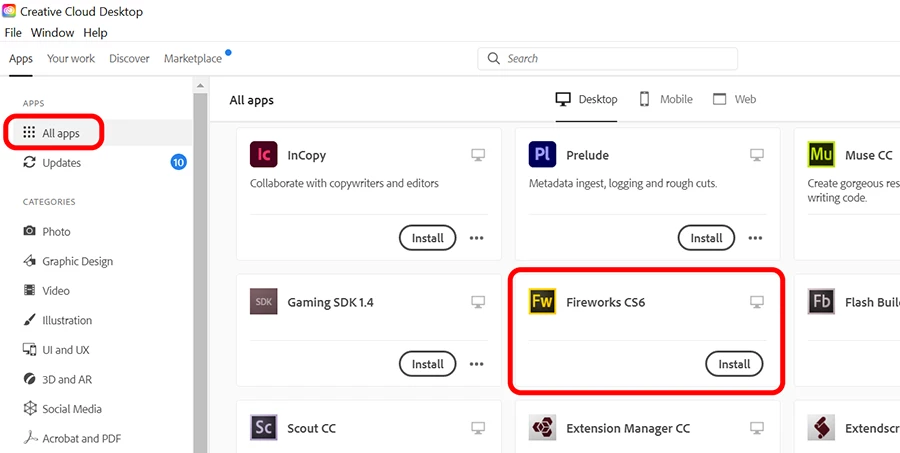Click the Gaming SDK 1.4 title

(x=330, y=302)
